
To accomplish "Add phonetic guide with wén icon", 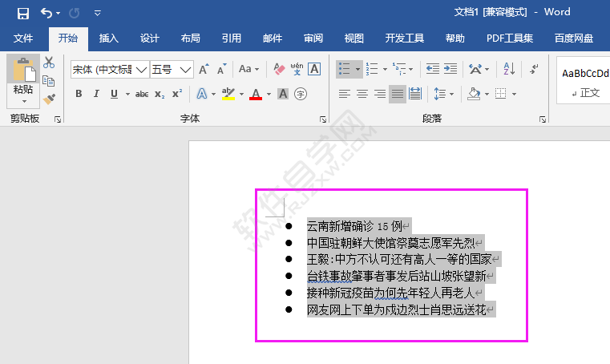I will [297, 69].
